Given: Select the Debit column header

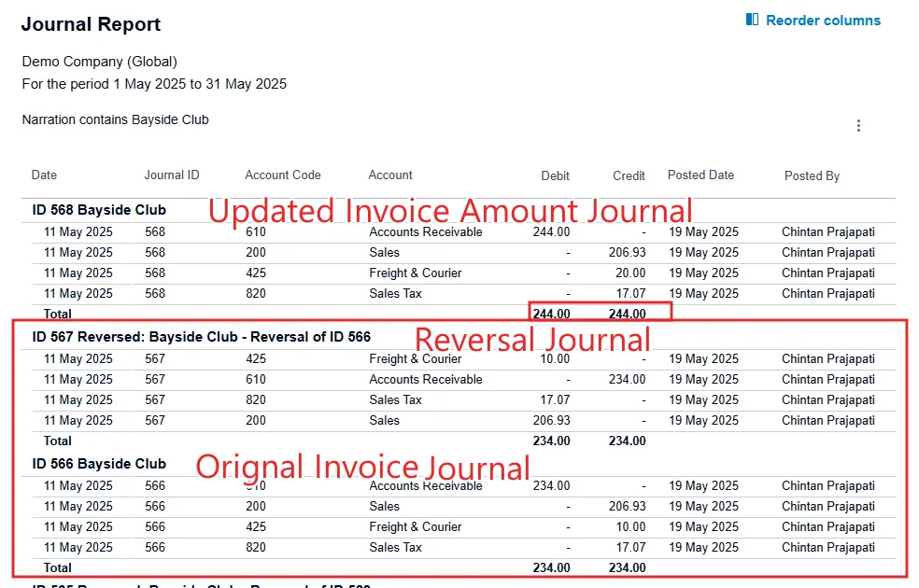Looking at the screenshot, I should pyautogui.click(x=555, y=175).
